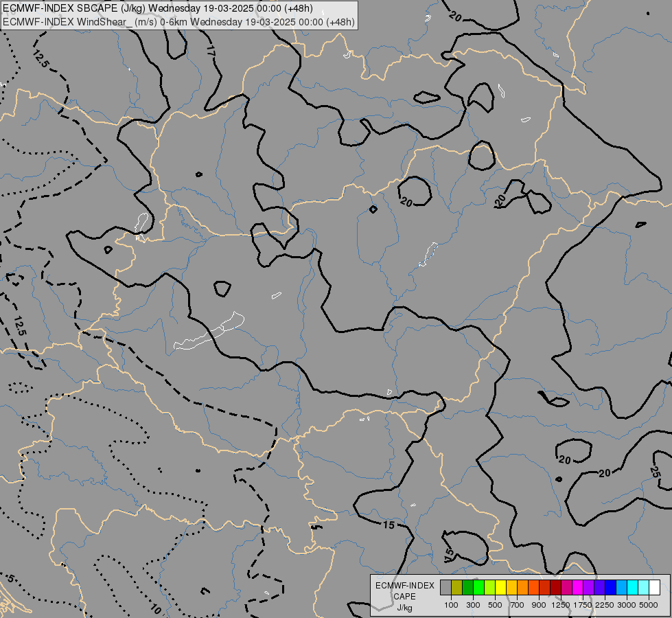Select the pure blue swatch right of 2250
The width and height of the screenshot is (672, 618).
611,588
